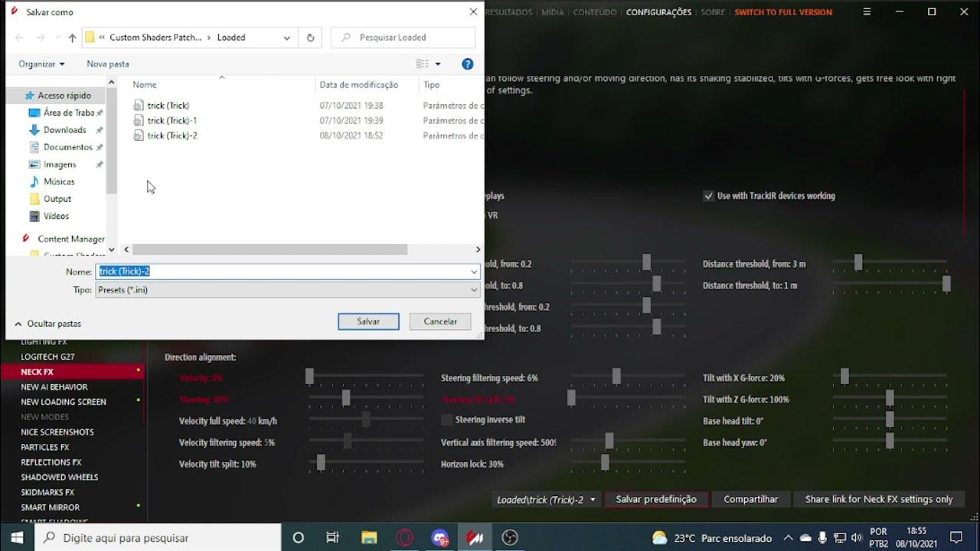Open the SOBRE tab
The width and height of the screenshot is (980, 551).
coord(713,12)
